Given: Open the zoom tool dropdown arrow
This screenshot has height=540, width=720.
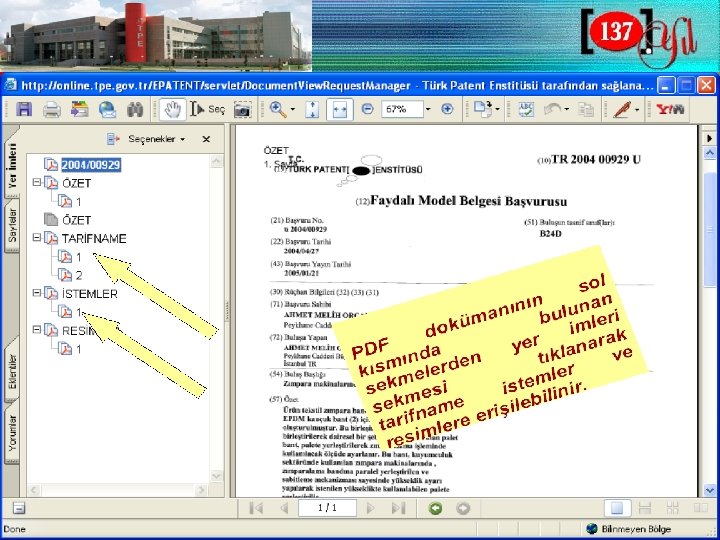Looking at the screenshot, I should coord(292,109).
